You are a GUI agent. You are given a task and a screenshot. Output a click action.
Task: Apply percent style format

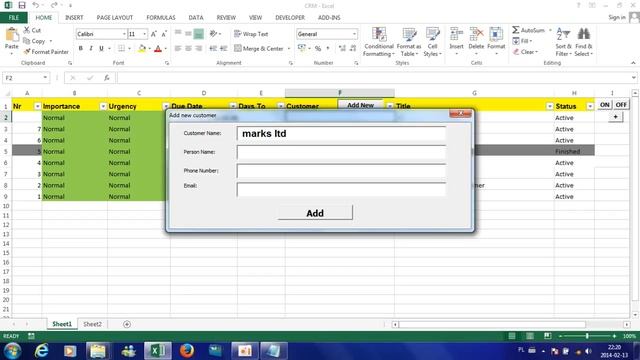[x=318, y=48]
